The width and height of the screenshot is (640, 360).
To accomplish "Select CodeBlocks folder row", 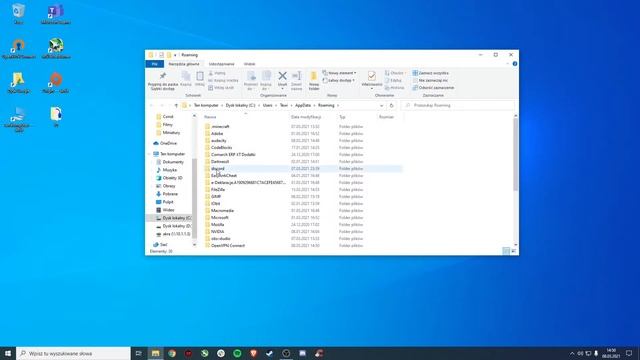I will [x=302, y=147].
